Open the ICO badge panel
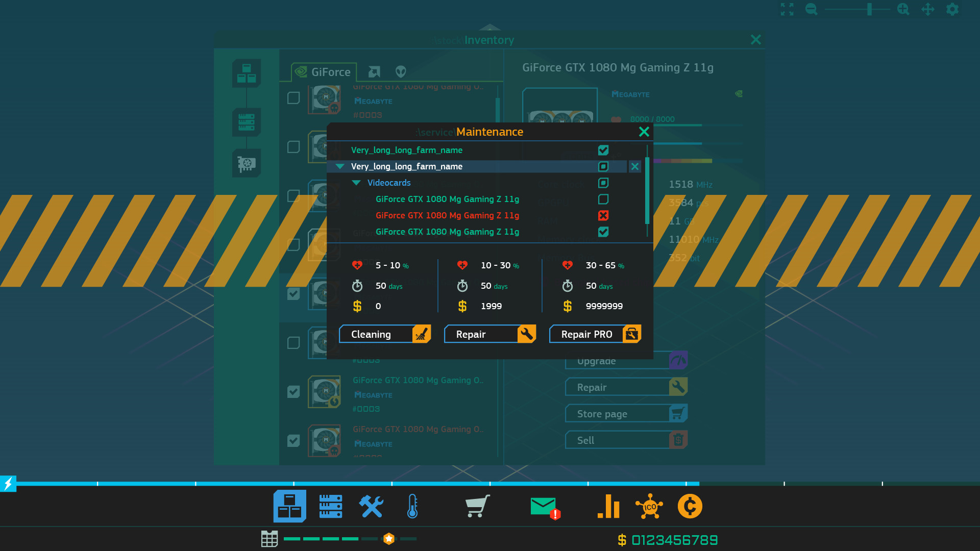The height and width of the screenshot is (551, 980). click(x=649, y=506)
